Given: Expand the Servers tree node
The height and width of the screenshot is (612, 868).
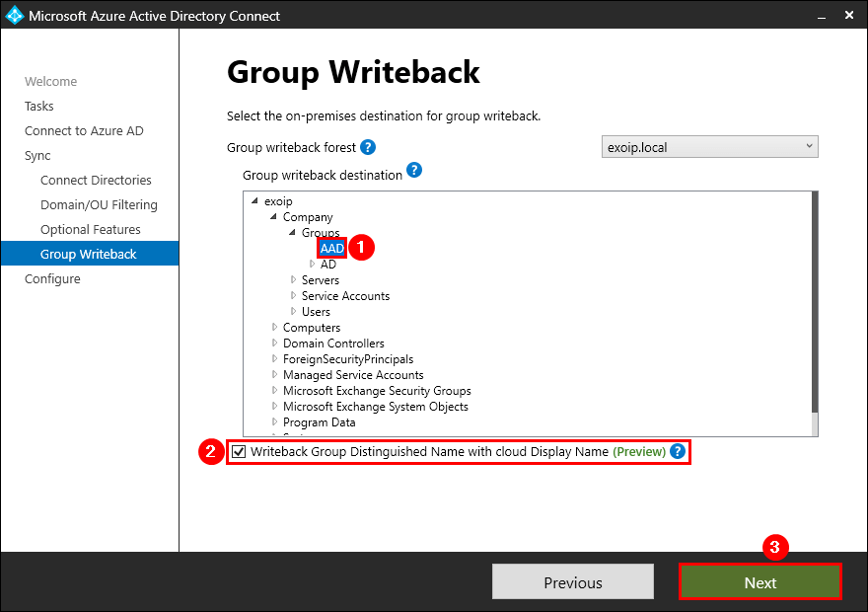Looking at the screenshot, I should 293,279.
